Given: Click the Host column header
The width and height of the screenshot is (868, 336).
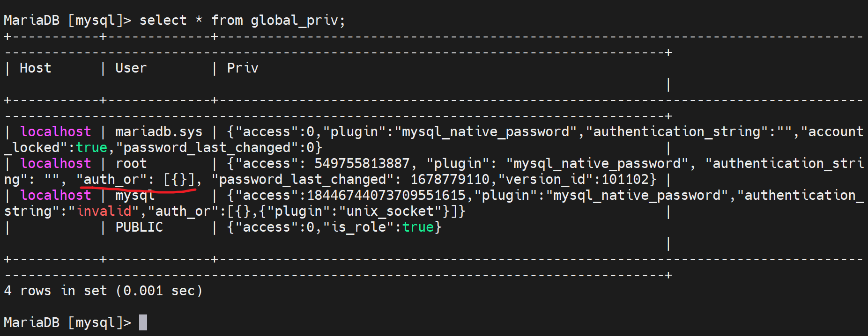Looking at the screenshot, I should [35, 68].
